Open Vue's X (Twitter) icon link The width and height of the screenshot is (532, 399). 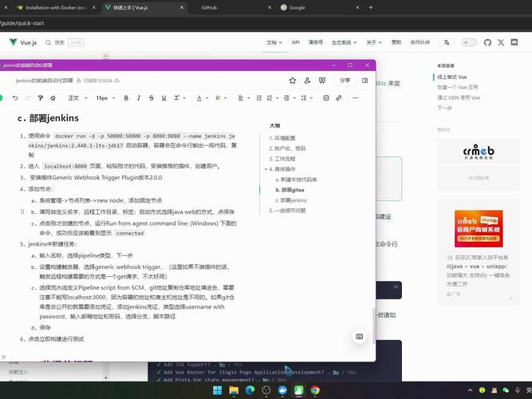pos(501,42)
